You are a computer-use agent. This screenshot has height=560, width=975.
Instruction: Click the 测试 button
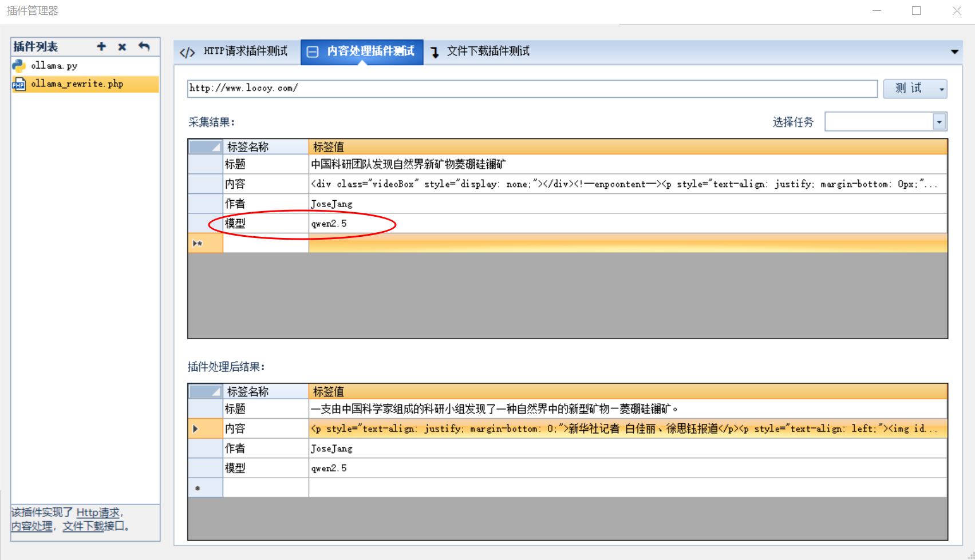[909, 89]
